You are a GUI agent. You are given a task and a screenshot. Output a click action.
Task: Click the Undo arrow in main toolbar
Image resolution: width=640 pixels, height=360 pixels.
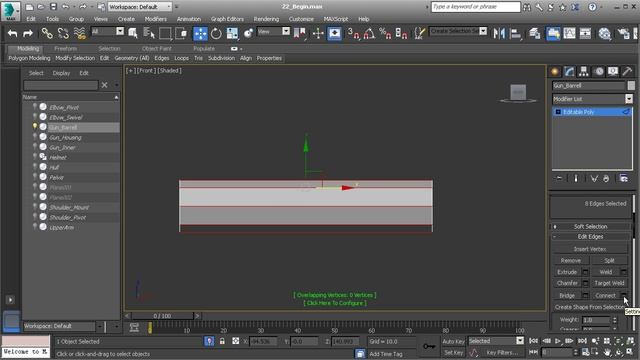coord(12,33)
